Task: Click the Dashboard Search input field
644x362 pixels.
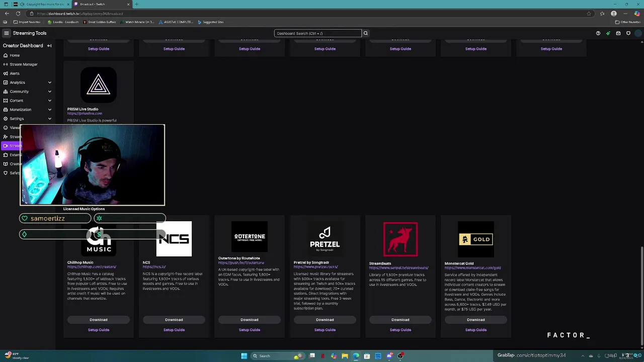Action: tap(317, 33)
